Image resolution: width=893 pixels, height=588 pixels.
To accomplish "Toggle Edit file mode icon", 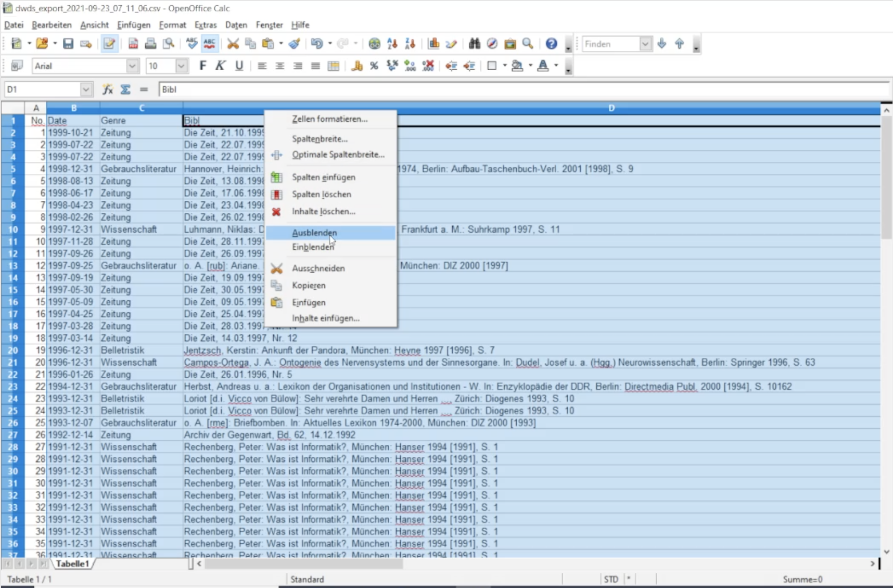I will point(109,44).
